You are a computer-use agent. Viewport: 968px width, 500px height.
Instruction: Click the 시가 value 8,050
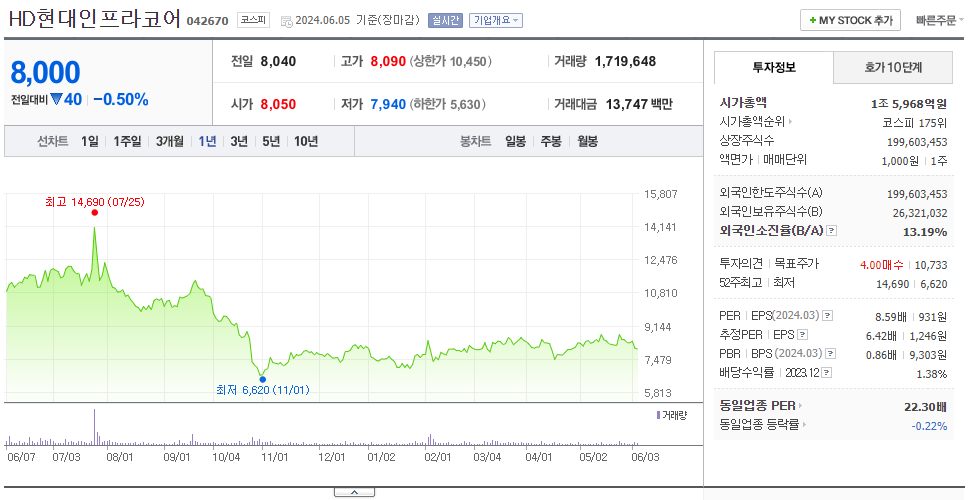coord(278,104)
